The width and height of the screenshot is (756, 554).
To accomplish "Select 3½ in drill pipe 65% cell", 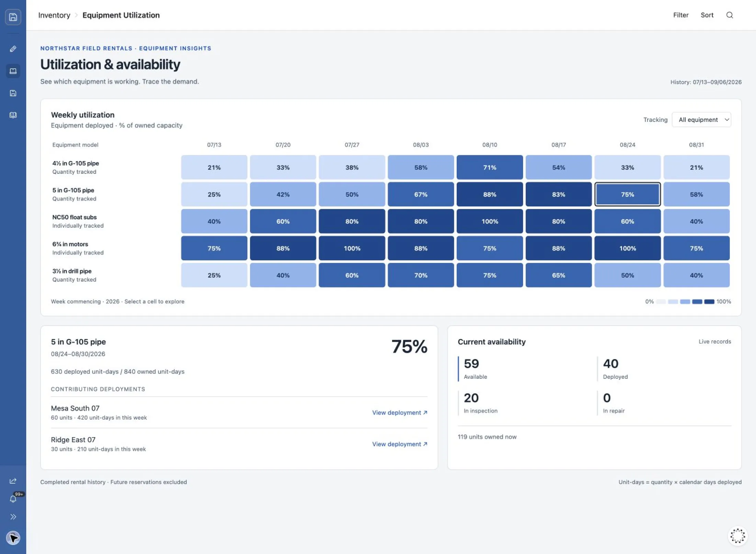I will point(558,275).
